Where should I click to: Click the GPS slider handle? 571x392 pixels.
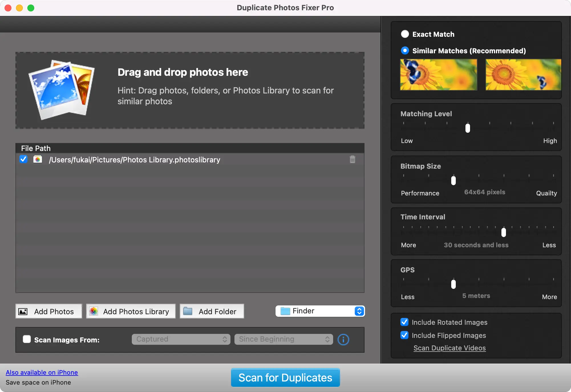(453, 284)
